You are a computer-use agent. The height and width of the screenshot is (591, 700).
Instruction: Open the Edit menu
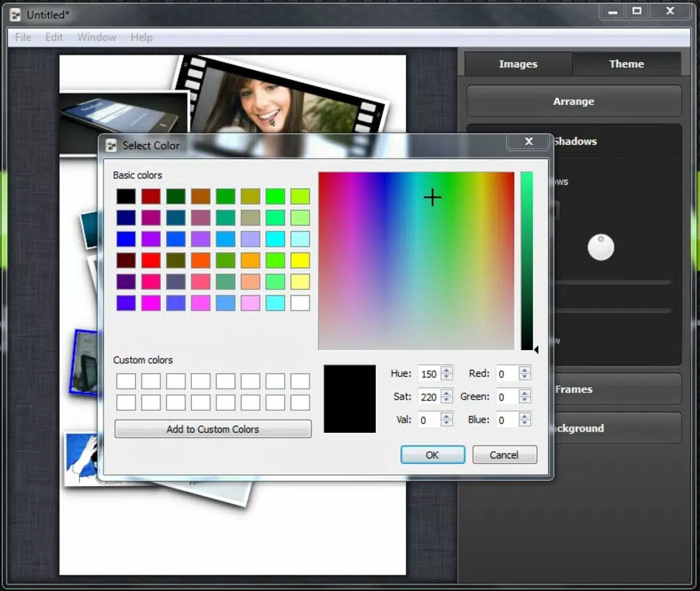(x=54, y=37)
